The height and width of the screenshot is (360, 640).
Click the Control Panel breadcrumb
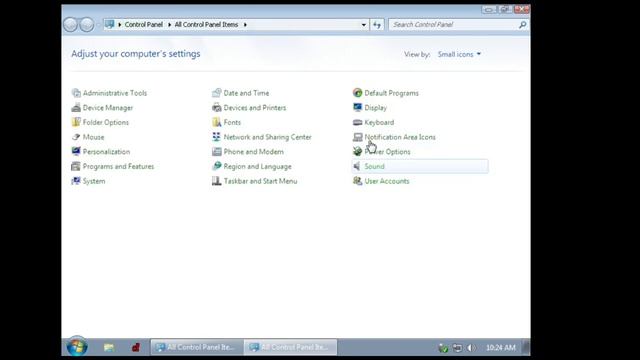coord(144,25)
